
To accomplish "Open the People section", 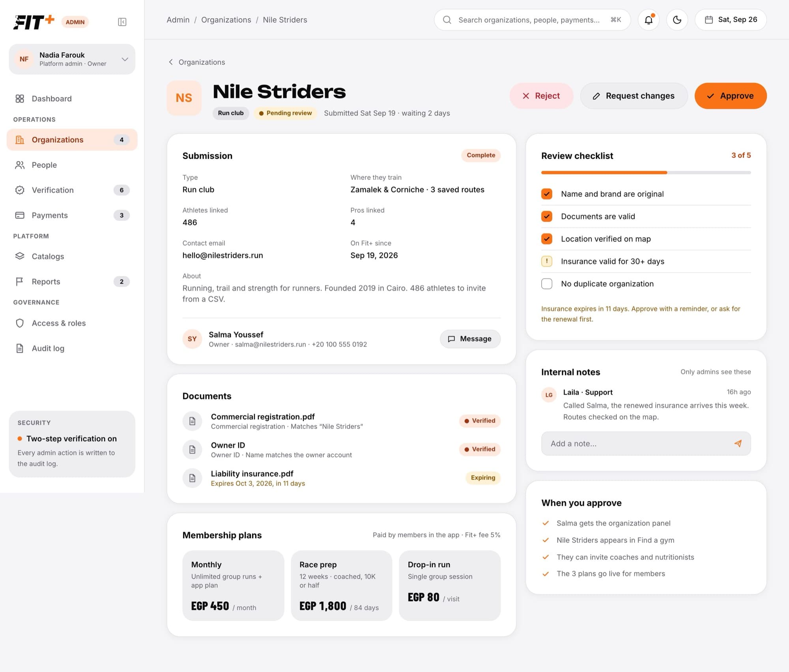I will point(72,165).
